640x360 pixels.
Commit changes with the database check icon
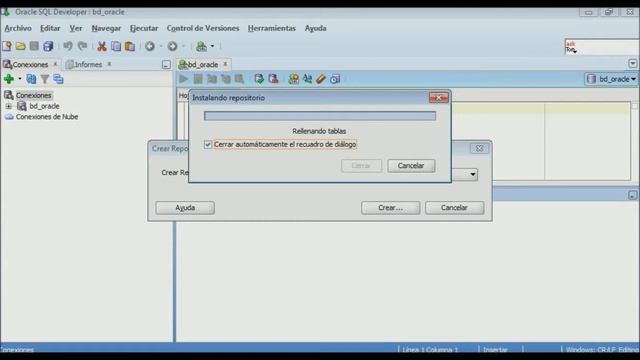point(259,79)
